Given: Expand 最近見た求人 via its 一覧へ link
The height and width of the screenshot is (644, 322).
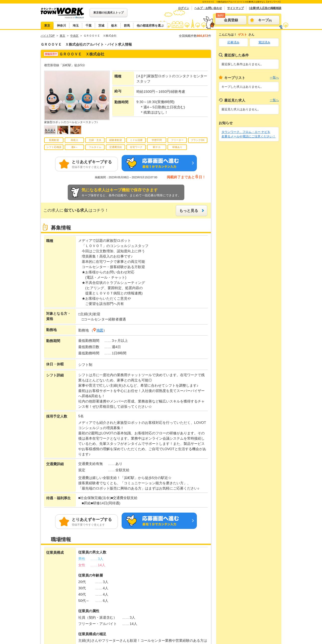Looking at the screenshot, I should 274,100.
